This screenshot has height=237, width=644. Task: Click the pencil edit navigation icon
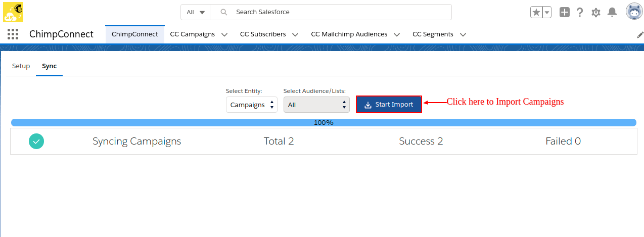click(x=640, y=34)
